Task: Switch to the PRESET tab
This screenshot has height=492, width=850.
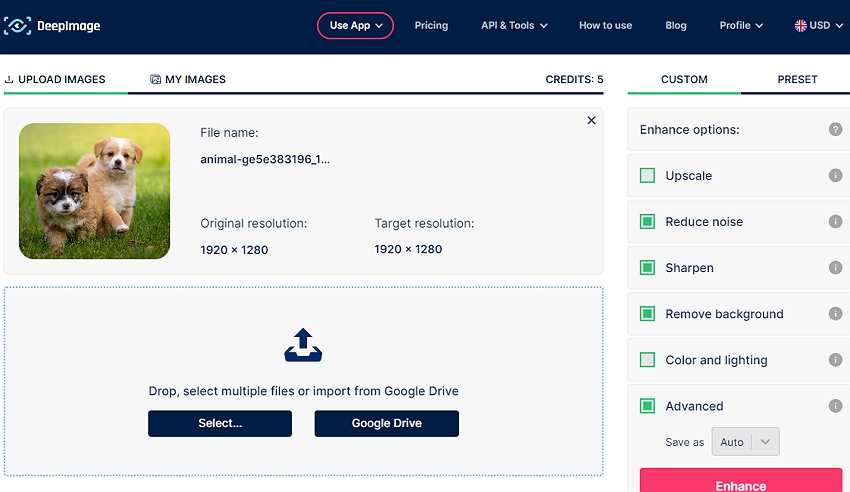Action: click(x=797, y=79)
